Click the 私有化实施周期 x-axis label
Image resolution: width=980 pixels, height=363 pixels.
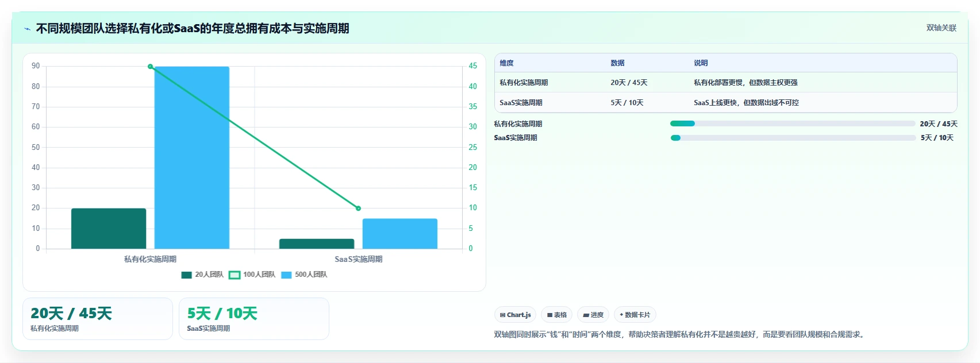click(x=151, y=260)
